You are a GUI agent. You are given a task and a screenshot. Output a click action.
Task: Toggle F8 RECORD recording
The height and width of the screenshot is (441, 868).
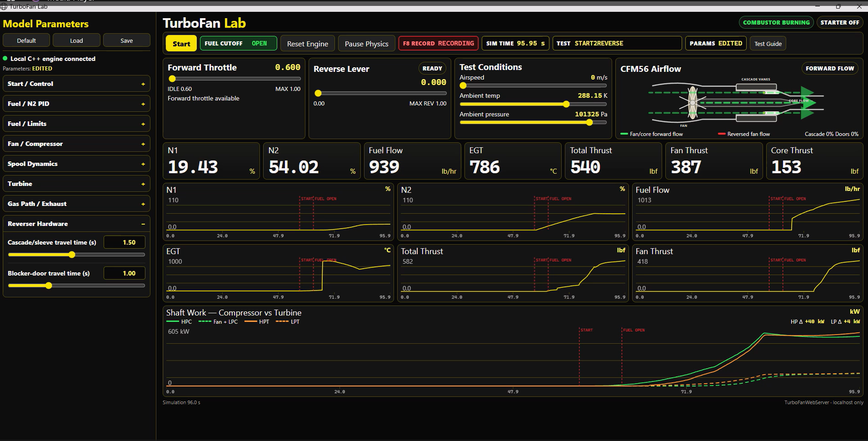438,43
